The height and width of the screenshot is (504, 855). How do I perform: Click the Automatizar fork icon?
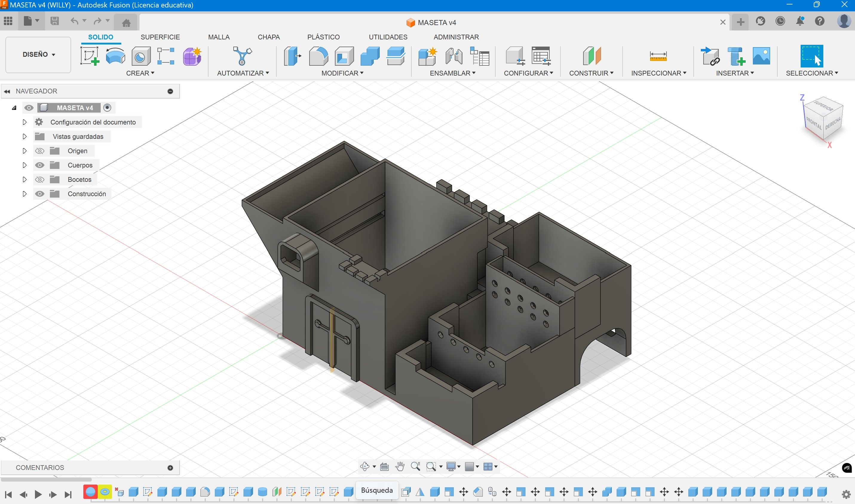(x=242, y=56)
